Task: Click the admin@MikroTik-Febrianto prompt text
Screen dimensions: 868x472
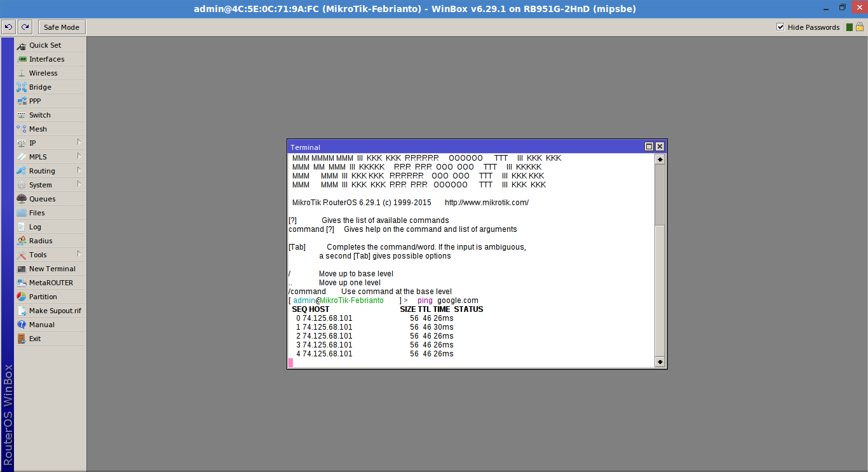Action: 338,300
